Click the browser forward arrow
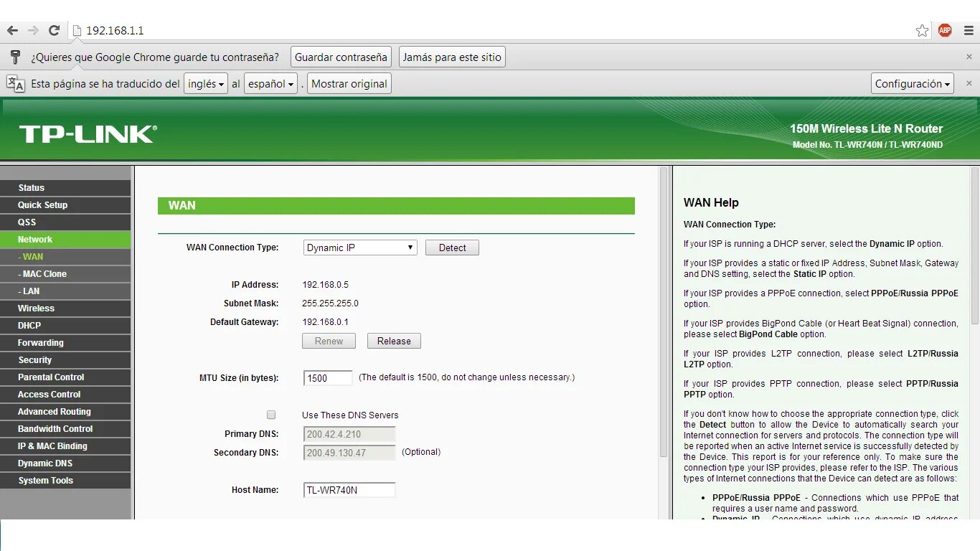This screenshot has height=551, width=980. [x=33, y=30]
